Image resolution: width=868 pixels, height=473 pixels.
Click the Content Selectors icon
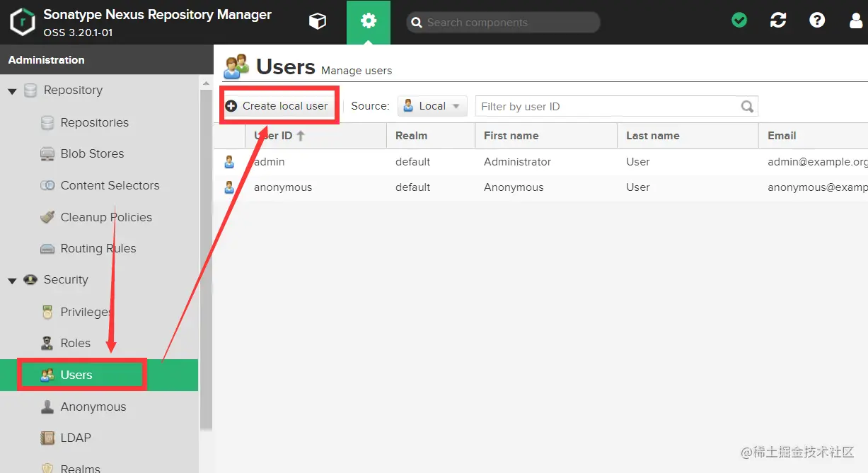click(47, 186)
